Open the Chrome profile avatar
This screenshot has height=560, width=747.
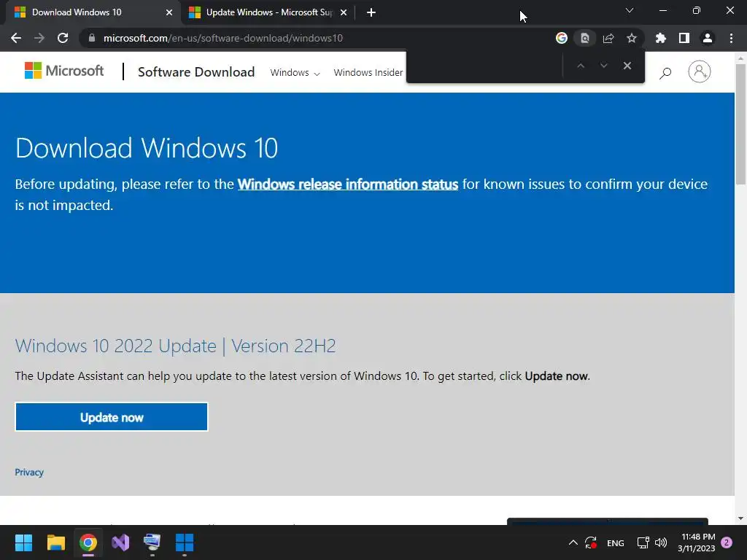point(708,38)
